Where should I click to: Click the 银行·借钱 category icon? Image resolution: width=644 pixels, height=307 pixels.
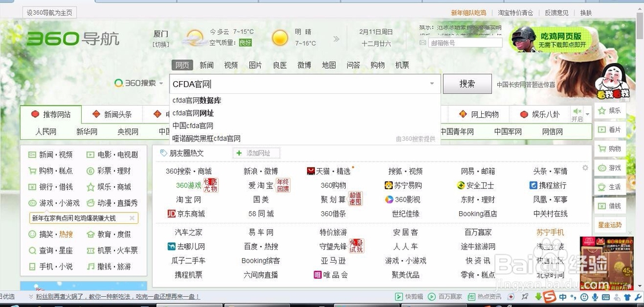click(32, 187)
